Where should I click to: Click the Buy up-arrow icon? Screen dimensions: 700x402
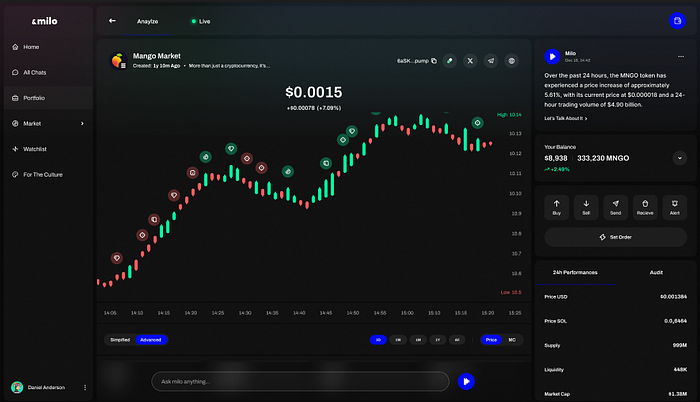point(557,205)
